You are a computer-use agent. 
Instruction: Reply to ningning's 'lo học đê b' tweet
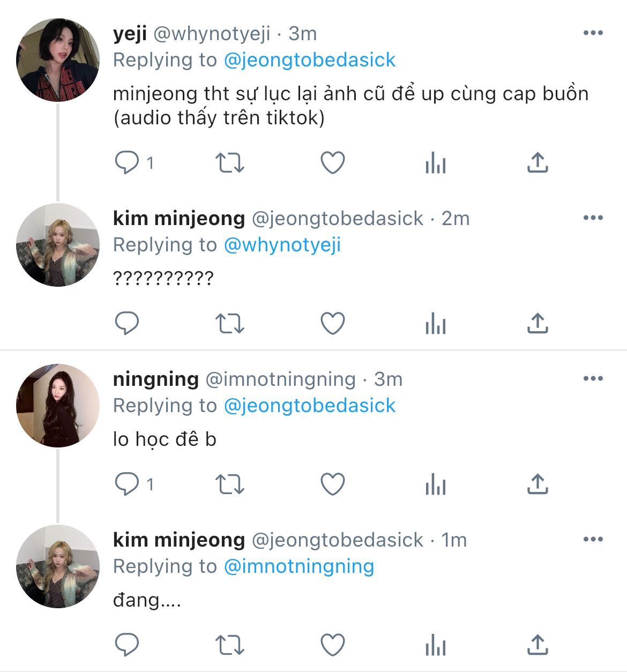coord(127,484)
